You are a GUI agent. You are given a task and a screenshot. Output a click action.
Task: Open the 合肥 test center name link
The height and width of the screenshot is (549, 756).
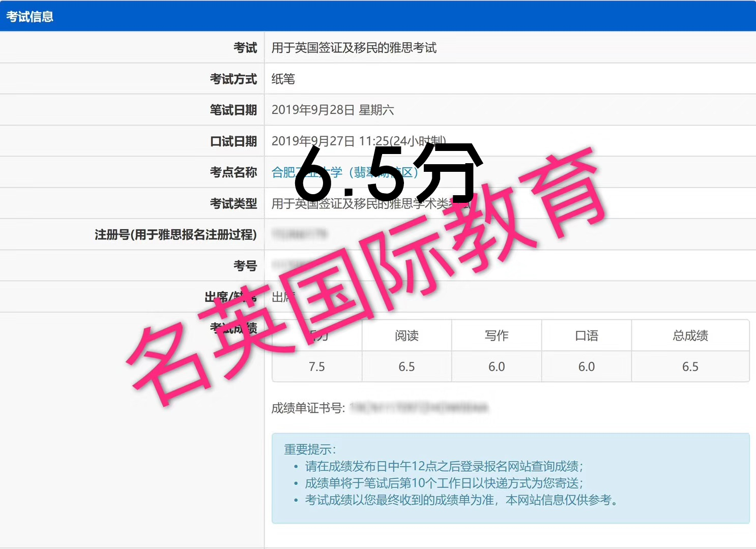345,172
